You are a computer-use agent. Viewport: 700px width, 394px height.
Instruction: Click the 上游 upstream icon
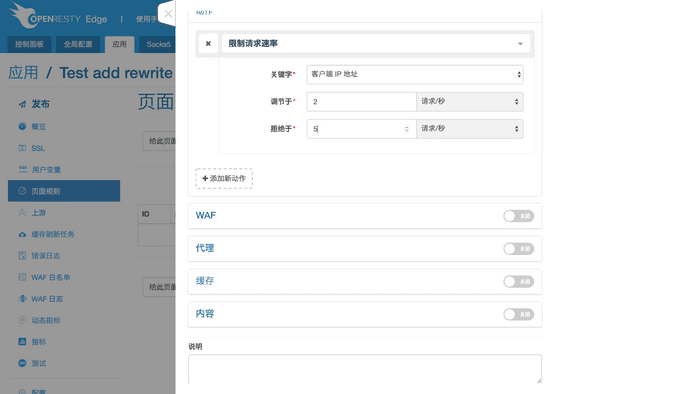(22, 212)
